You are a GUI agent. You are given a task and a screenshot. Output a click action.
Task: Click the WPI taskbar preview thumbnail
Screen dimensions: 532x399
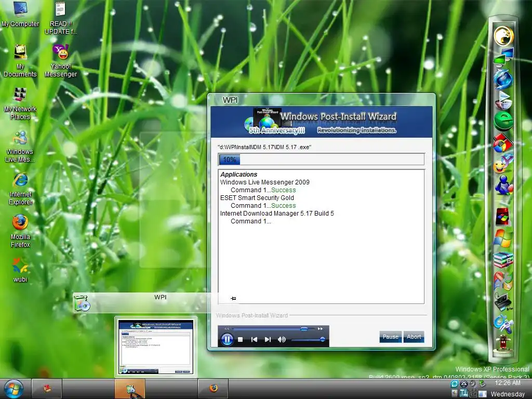click(156, 347)
